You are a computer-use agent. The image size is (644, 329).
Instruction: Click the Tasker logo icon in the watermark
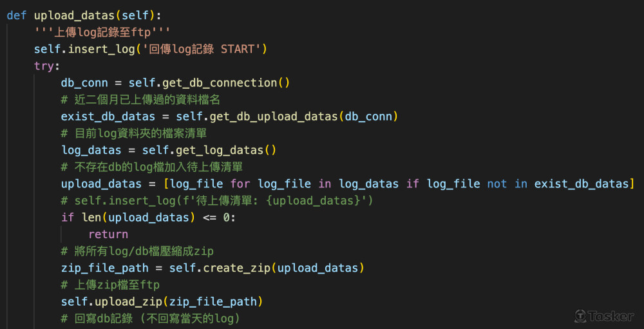[582, 315]
